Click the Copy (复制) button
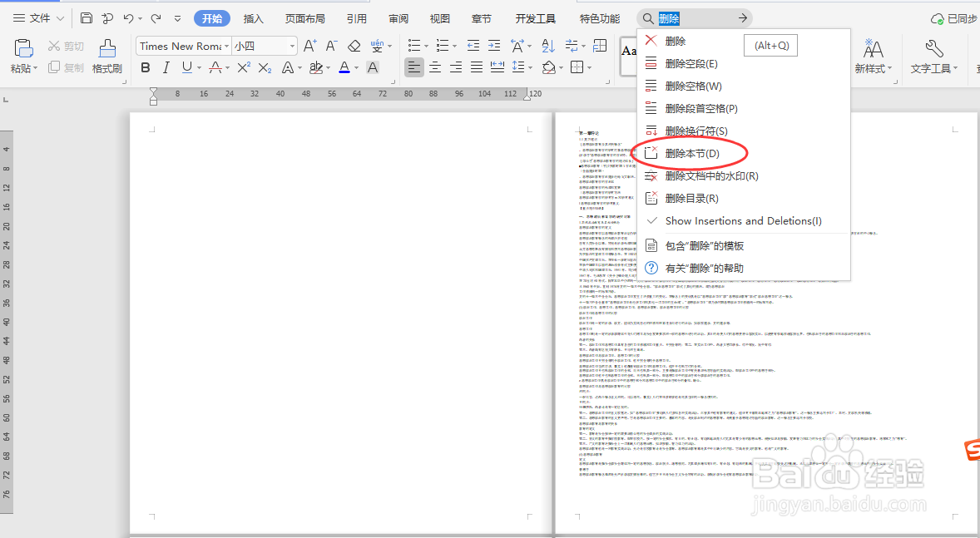Screen dimensions: 980x538 66,67
